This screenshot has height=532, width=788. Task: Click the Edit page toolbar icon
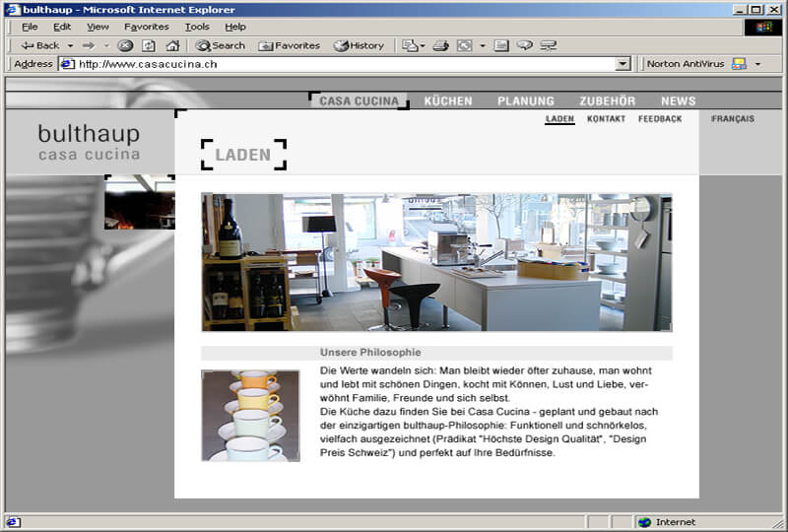[x=501, y=45]
